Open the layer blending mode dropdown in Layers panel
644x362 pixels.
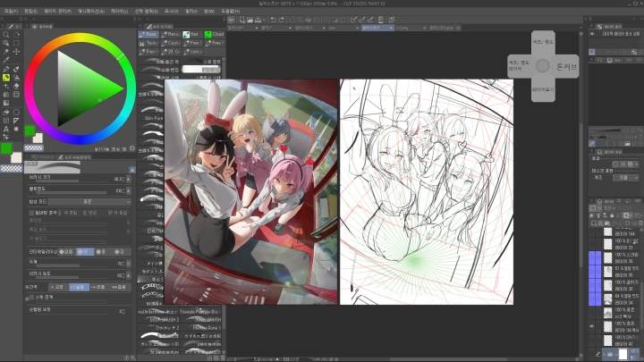click(x=611, y=208)
